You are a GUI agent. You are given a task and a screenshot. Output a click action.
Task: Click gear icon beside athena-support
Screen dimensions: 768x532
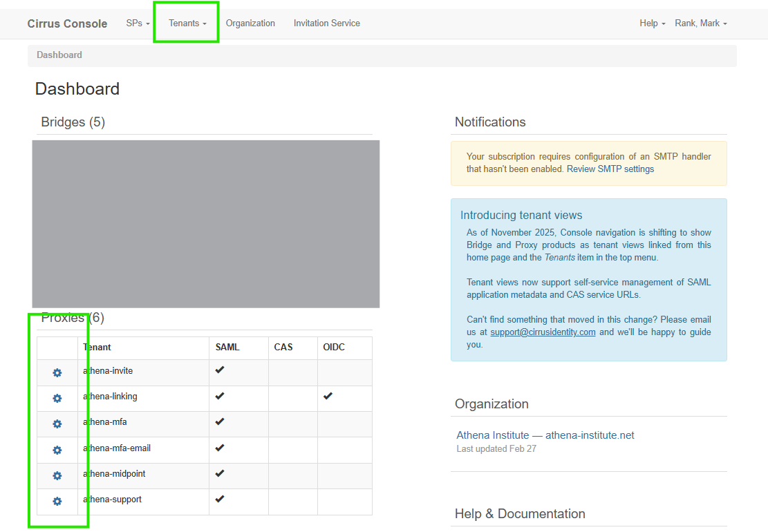click(x=57, y=502)
